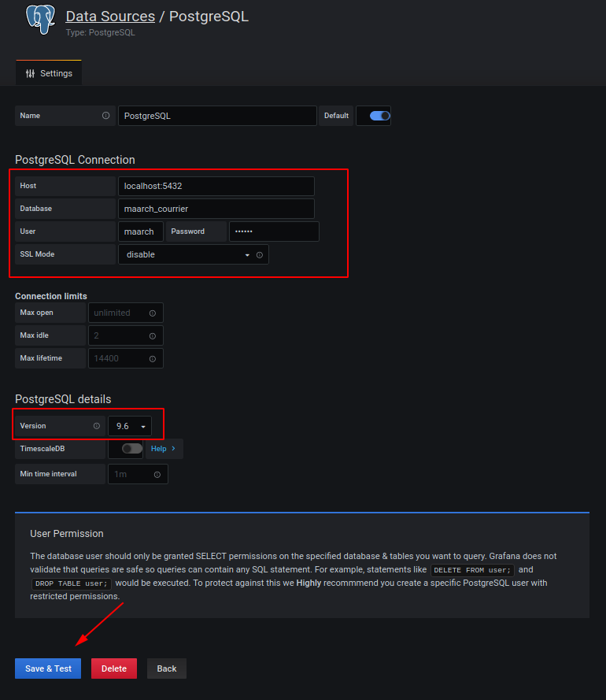Expand the TimescaleDB Help section

(x=163, y=449)
